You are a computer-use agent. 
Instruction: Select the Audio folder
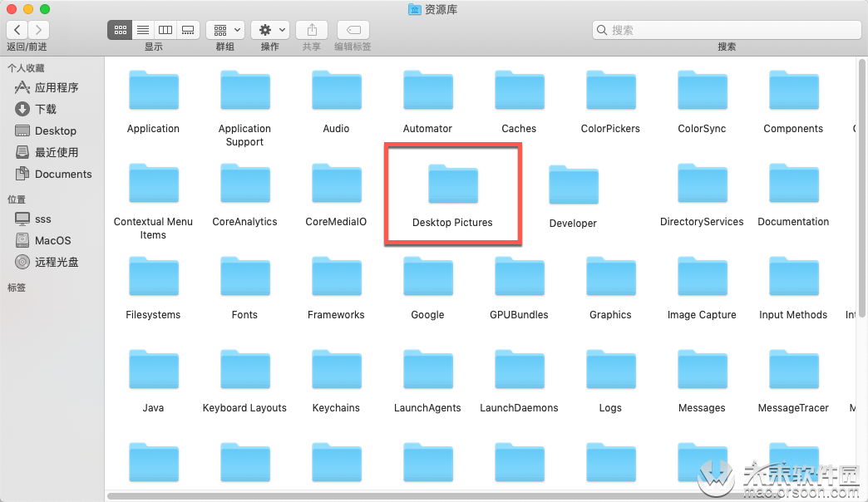point(337,90)
